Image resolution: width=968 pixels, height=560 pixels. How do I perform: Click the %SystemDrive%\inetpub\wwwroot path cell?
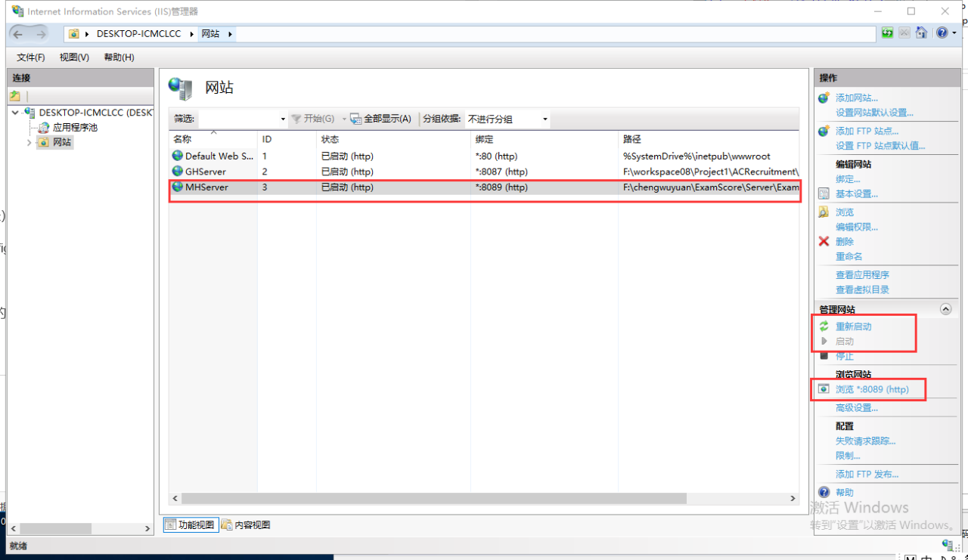697,156
